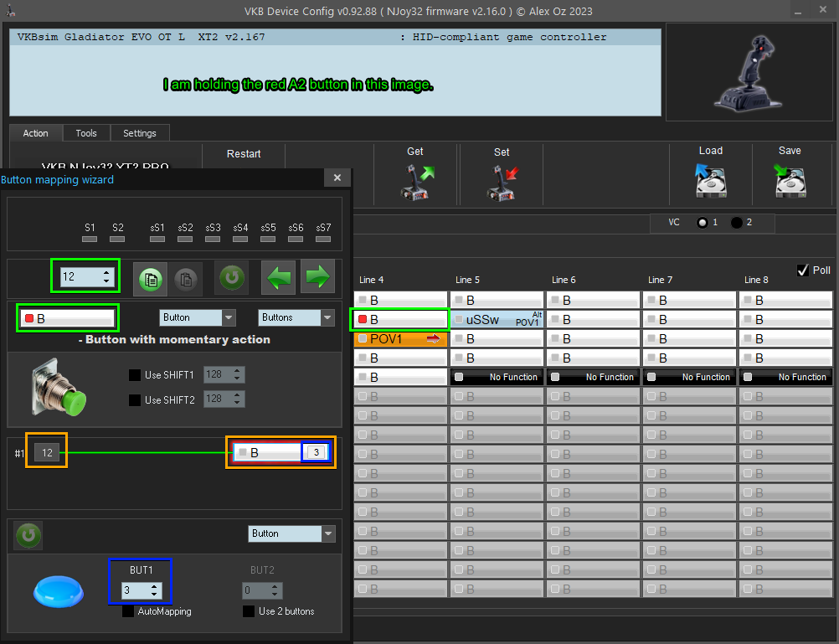Open the Buttons category dropdown
This screenshot has height=644, width=839.
pyautogui.click(x=327, y=318)
